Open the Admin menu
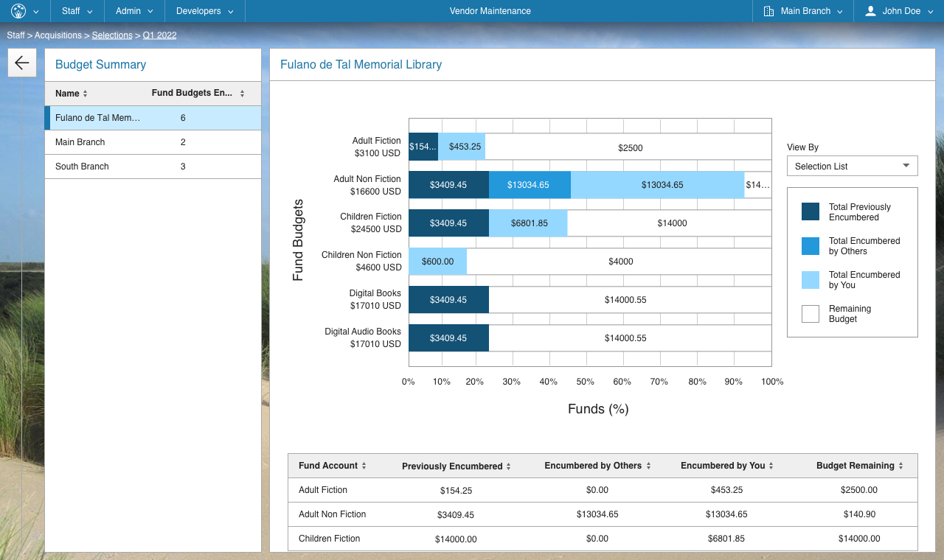The width and height of the screenshot is (944, 560). click(134, 11)
